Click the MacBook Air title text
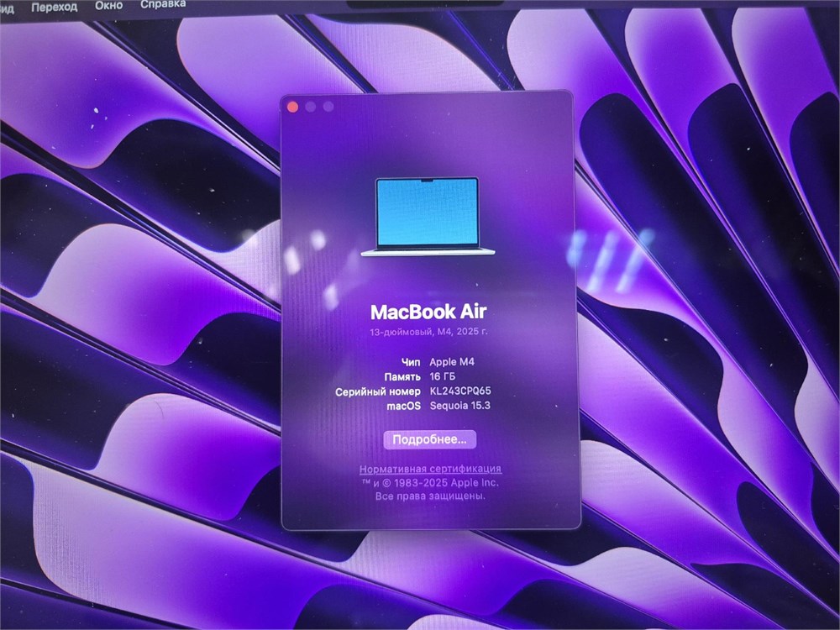The width and height of the screenshot is (840, 630). coord(428,312)
